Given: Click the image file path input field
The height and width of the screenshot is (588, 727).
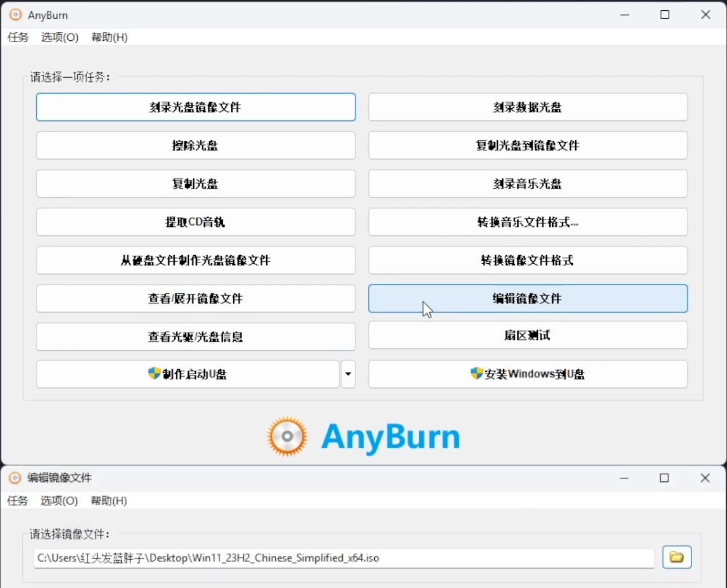Looking at the screenshot, I should click(343, 558).
